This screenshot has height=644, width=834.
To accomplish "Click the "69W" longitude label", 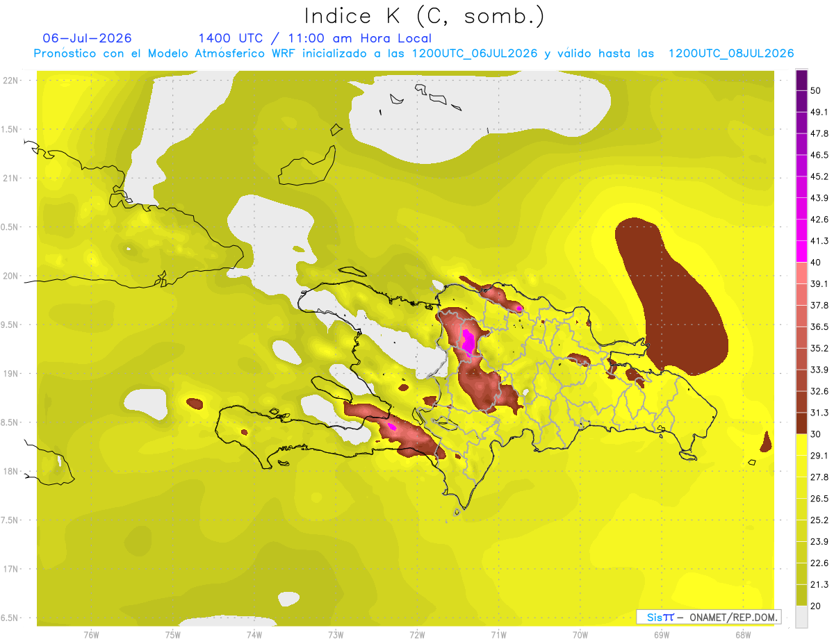I will [662, 634].
